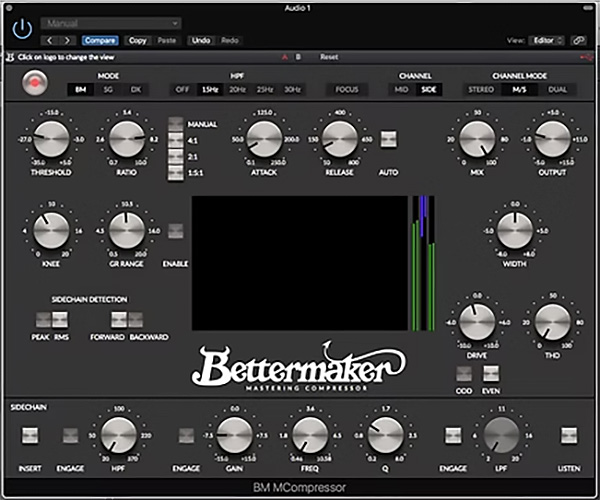Select preset slot A
Image resolution: width=600 pixels, height=500 pixels.
285,57
